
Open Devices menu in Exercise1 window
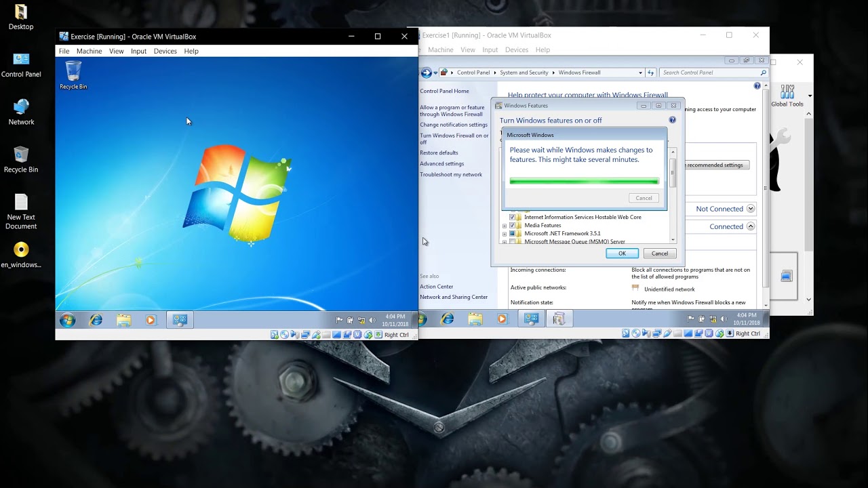(x=516, y=49)
